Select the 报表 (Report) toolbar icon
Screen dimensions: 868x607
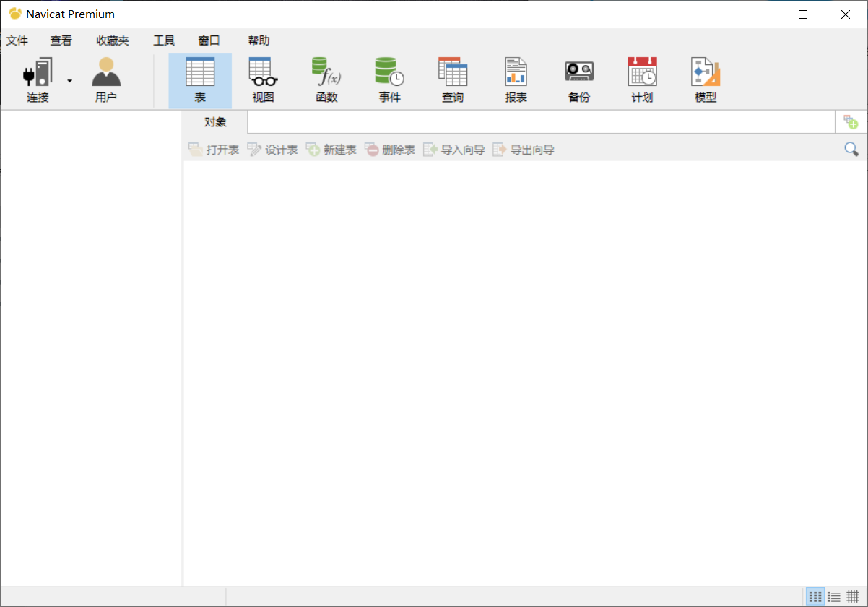(516, 80)
